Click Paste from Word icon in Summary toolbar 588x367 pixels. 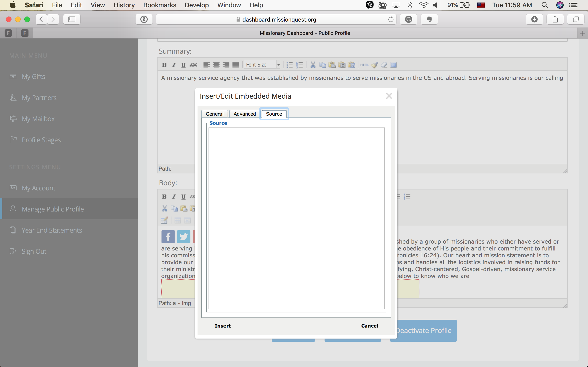(351, 65)
